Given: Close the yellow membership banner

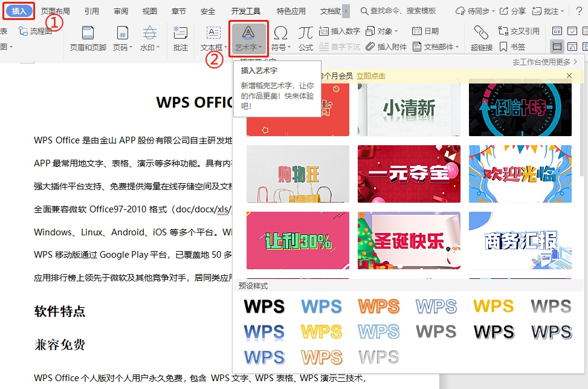Looking at the screenshot, I should (569, 76).
